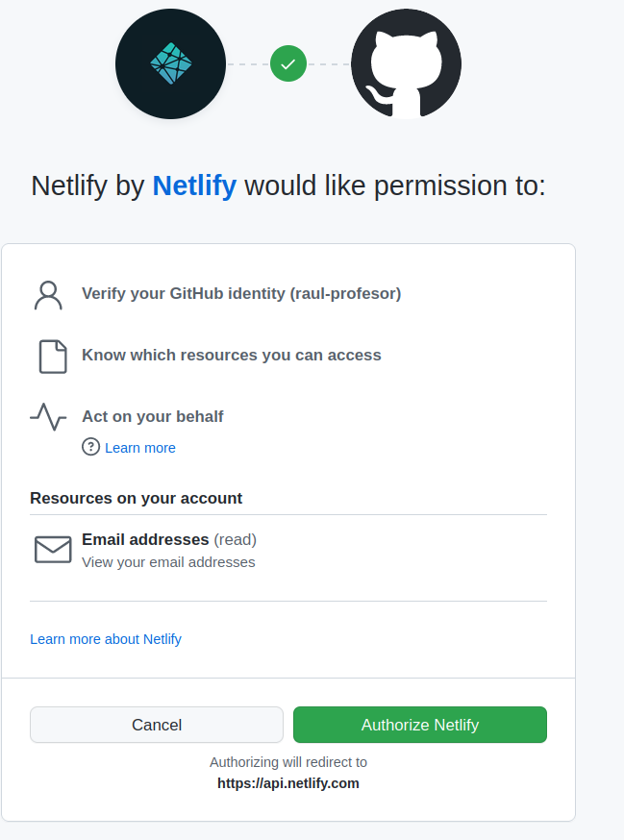624x840 pixels.
Task: Click the api.netlify.com redirect URL text
Action: click(288, 783)
